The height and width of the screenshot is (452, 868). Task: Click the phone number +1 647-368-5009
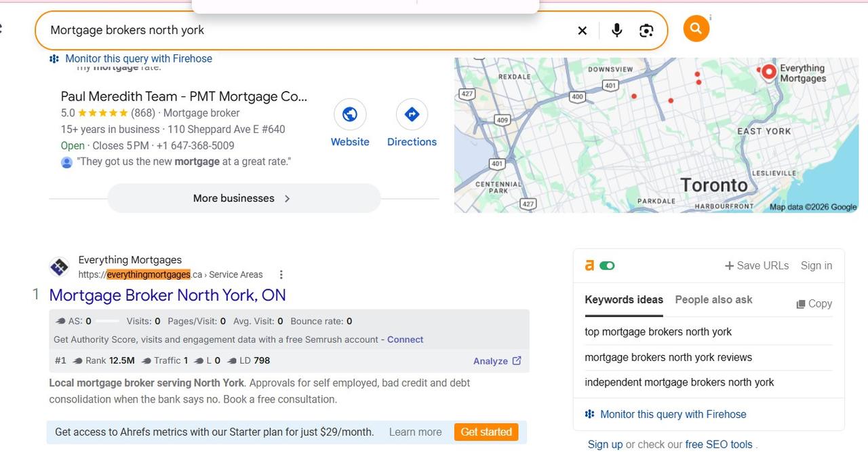point(195,145)
